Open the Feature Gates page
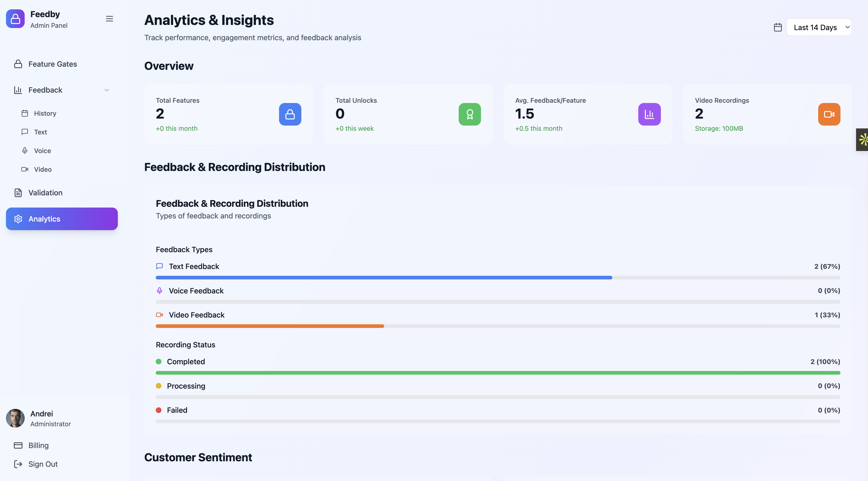Image resolution: width=868 pixels, height=481 pixels. [x=53, y=64]
